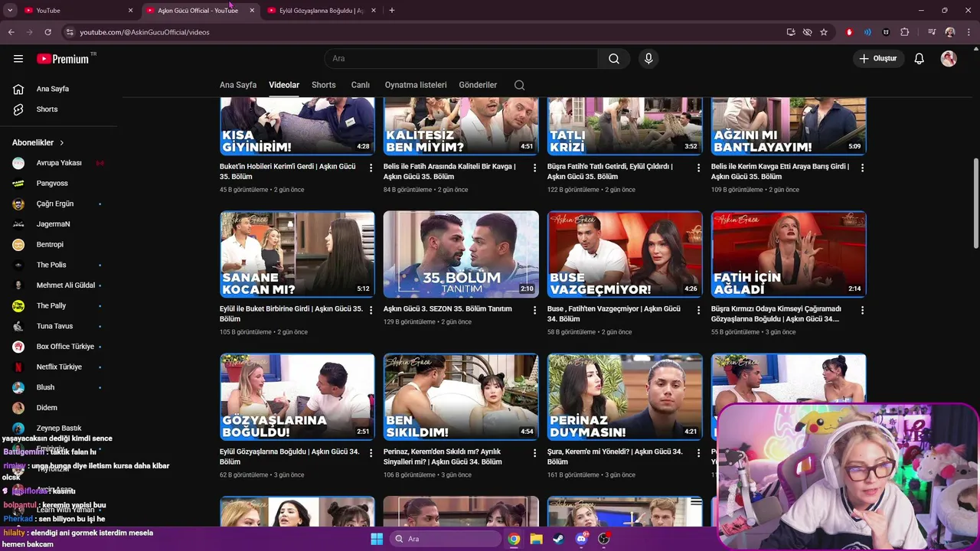The width and height of the screenshot is (980, 551).
Task: Play the BEN SIKILDIM thumbnail video
Action: 461,396
